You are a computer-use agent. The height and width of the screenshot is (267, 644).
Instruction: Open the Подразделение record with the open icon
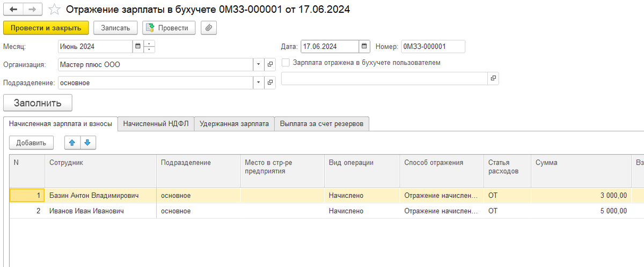click(x=270, y=83)
